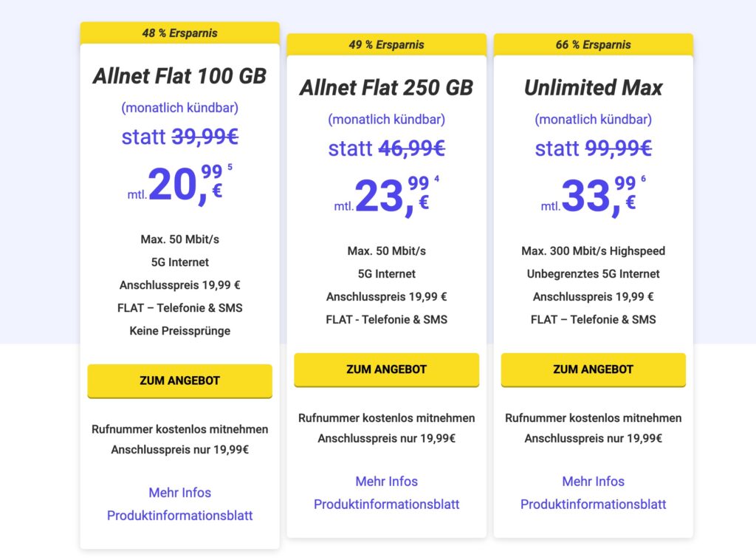This screenshot has height=560, width=756.
Task: Open Produktinformationsblatt for Allnet Flat 250 GB
Action: click(x=386, y=505)
